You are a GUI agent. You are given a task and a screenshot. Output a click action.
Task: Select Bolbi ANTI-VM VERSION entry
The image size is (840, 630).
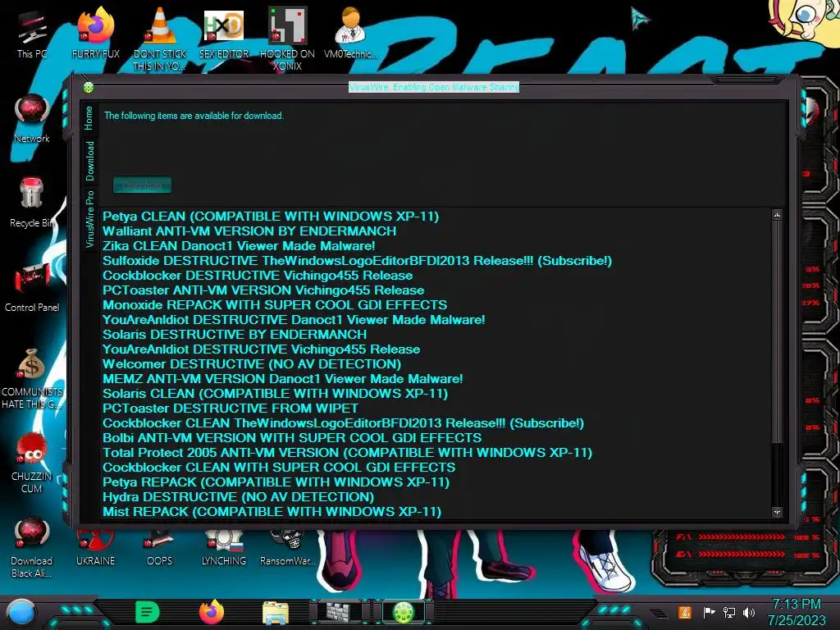pos(292,438)
